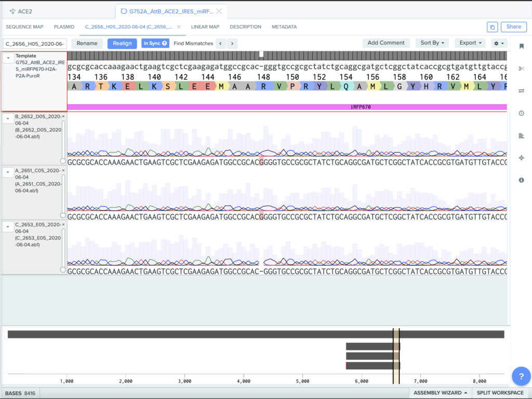The width and height of the screenshot is (532, 399).
Task: Go to previous mismatch arrow
Action: [x=220, y=44]
